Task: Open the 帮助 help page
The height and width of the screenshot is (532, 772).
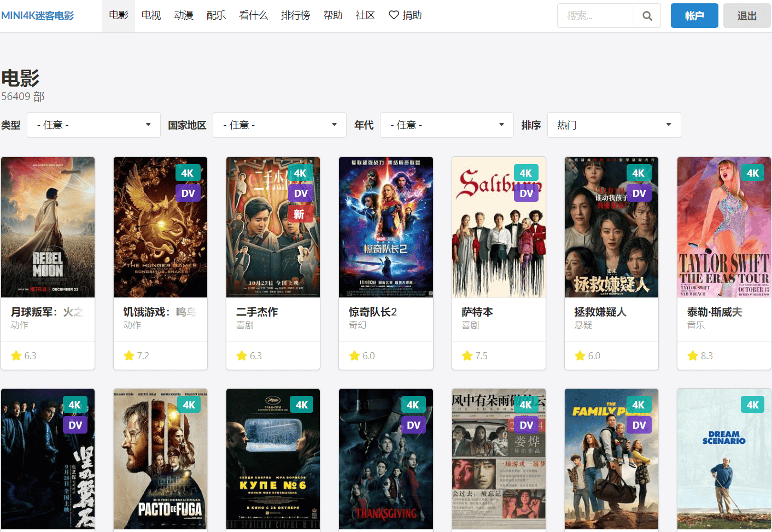Action: [333, 15]
